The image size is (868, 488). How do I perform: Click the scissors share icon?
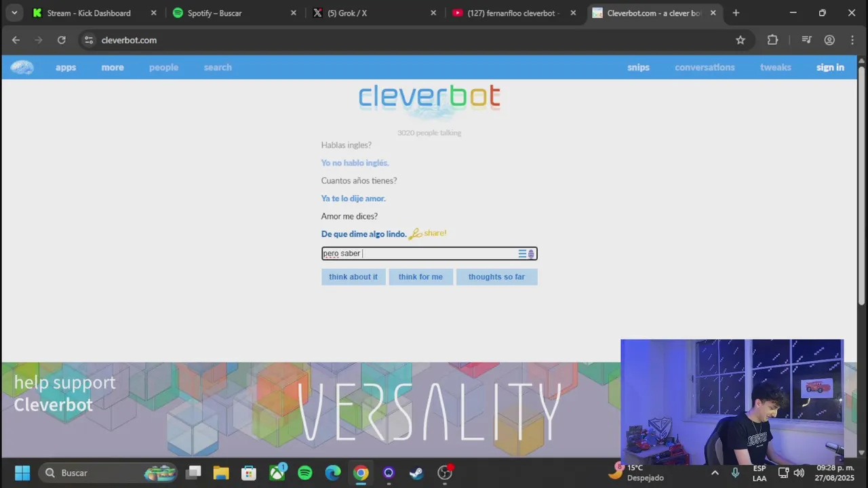[x=415, y=234]
